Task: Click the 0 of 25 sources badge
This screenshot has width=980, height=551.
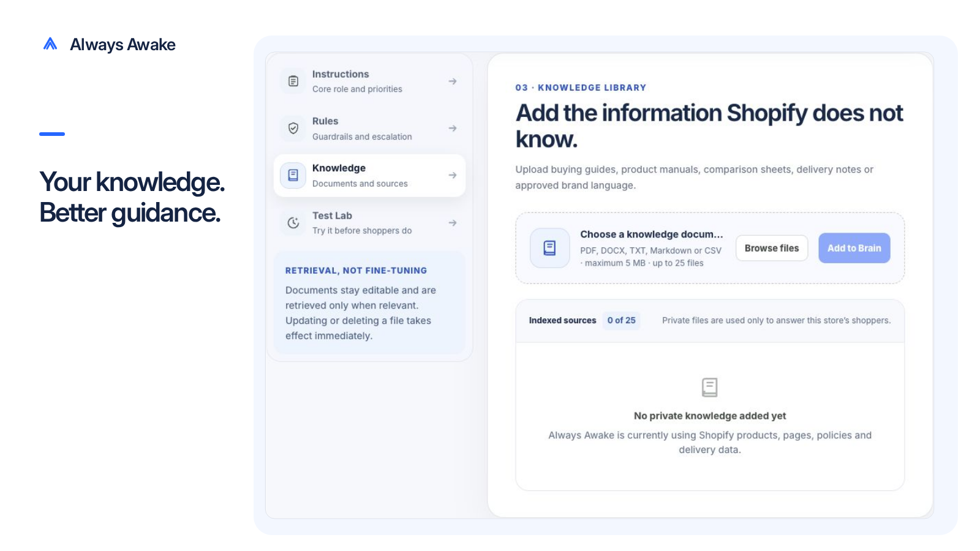Action: click(622, 320)
